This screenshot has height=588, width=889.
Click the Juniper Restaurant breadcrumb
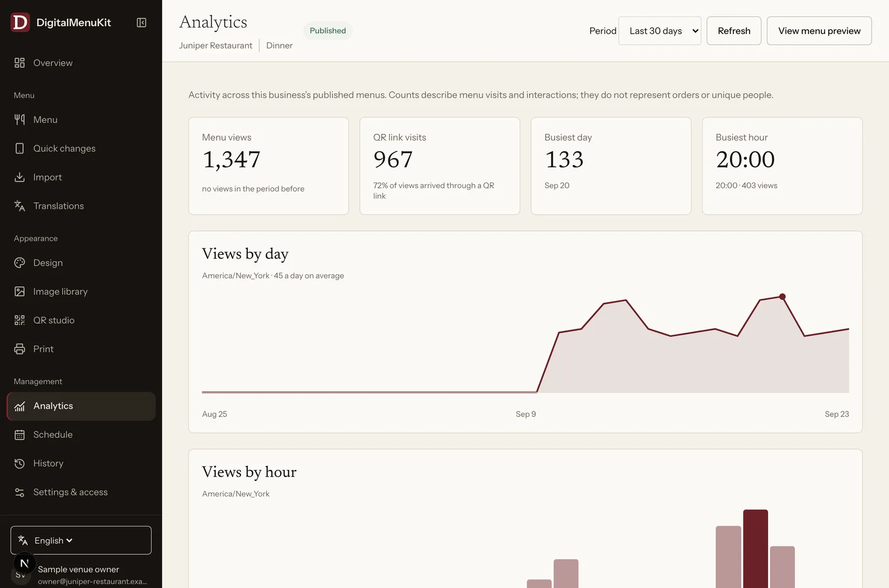216,46
